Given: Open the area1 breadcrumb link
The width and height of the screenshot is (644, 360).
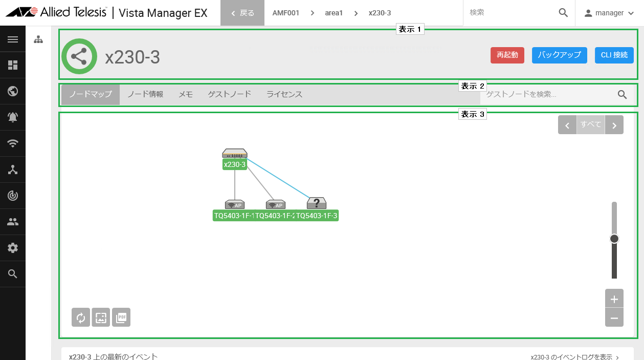Looking at the screenshot, I should tap(334, 13).
